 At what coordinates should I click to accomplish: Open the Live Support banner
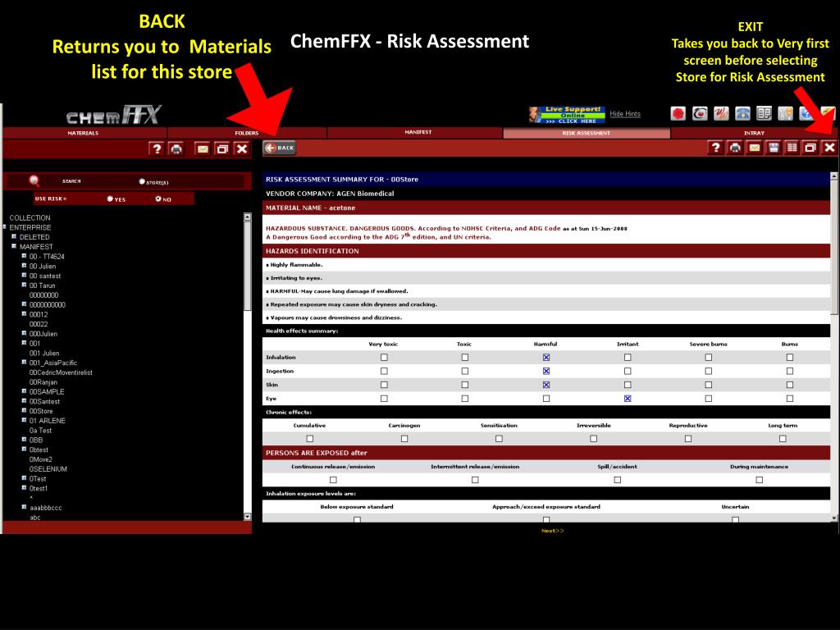tap(567, 115)
